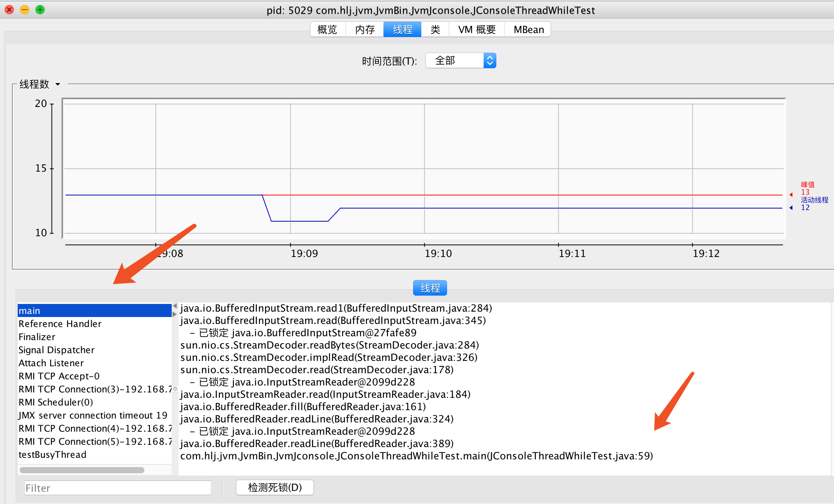
Task: Click the 检测死锁(D) button
Action: [x=275, y=487]
